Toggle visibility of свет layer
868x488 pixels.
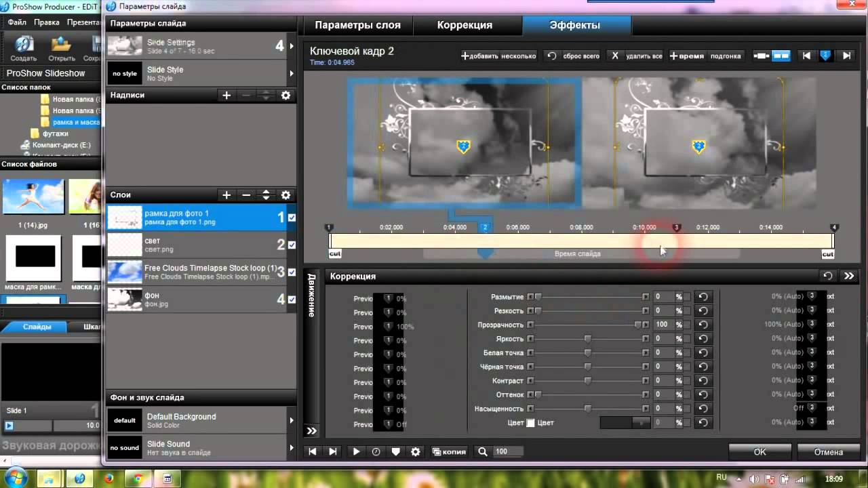coord(292,245)
